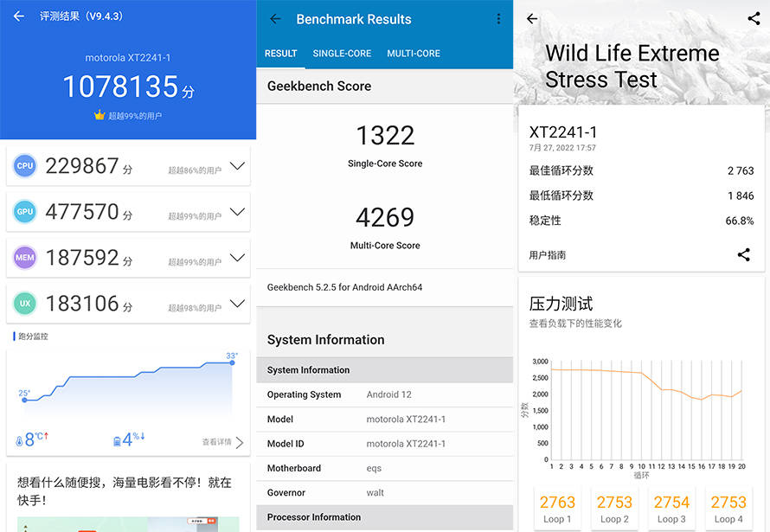Switch to the MULTI-CORE tab

[414, 54]
